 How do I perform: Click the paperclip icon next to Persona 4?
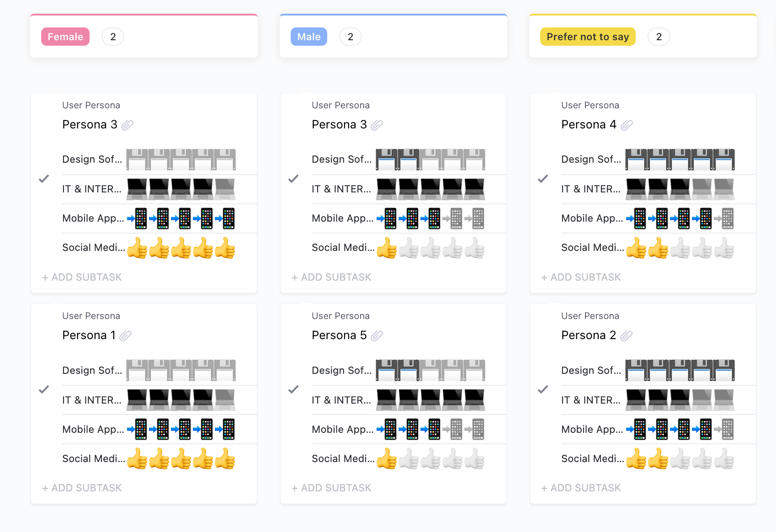627,125
